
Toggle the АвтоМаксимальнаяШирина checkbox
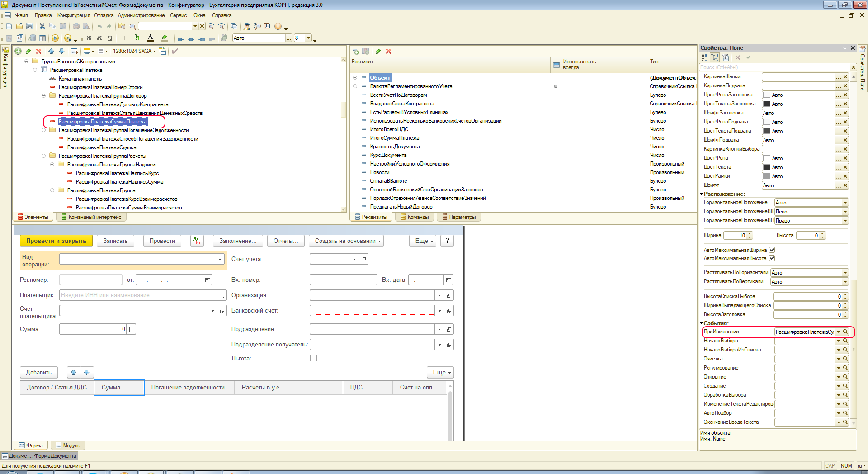[772, 250]
